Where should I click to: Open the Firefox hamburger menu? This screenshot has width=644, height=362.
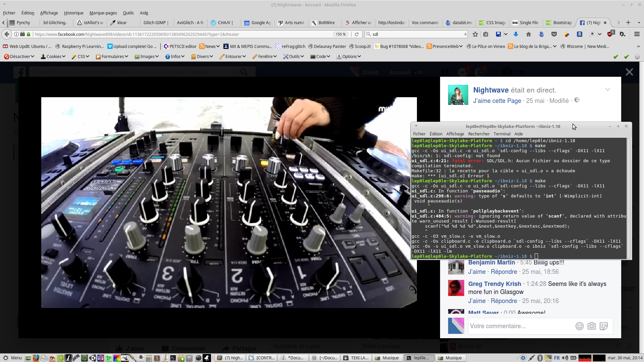(637, 34)
